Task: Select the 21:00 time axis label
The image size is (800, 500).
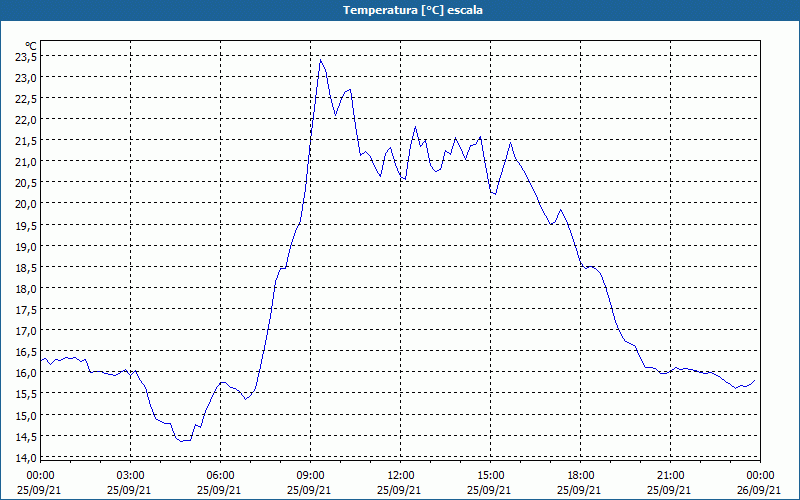Action: [670, 476]
